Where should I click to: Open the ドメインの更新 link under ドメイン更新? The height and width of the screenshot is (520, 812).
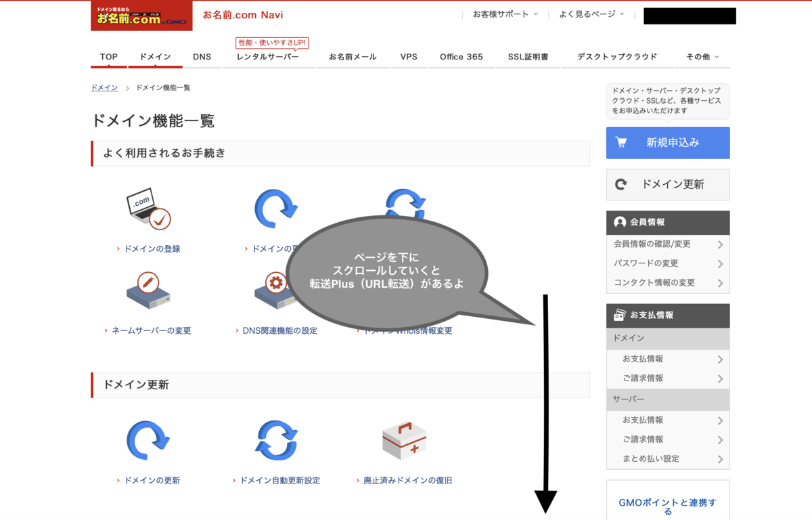tap(152, 481)
